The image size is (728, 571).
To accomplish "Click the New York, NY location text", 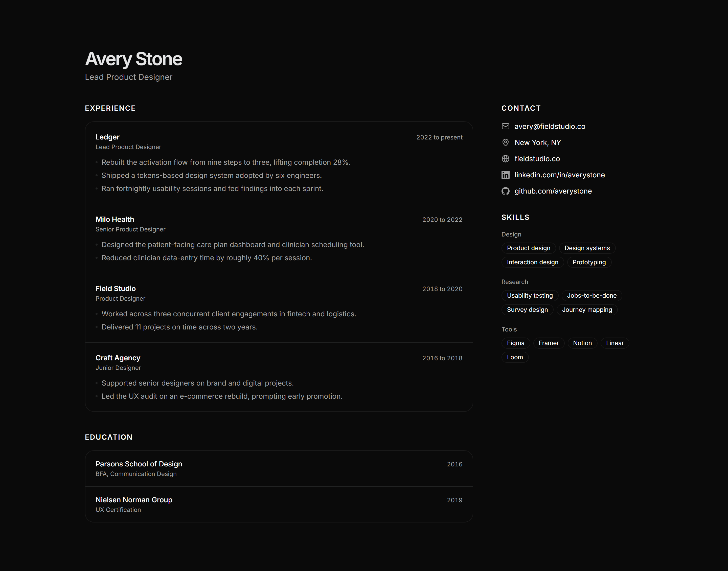I will pyautogui.click(x=537, y=142).
